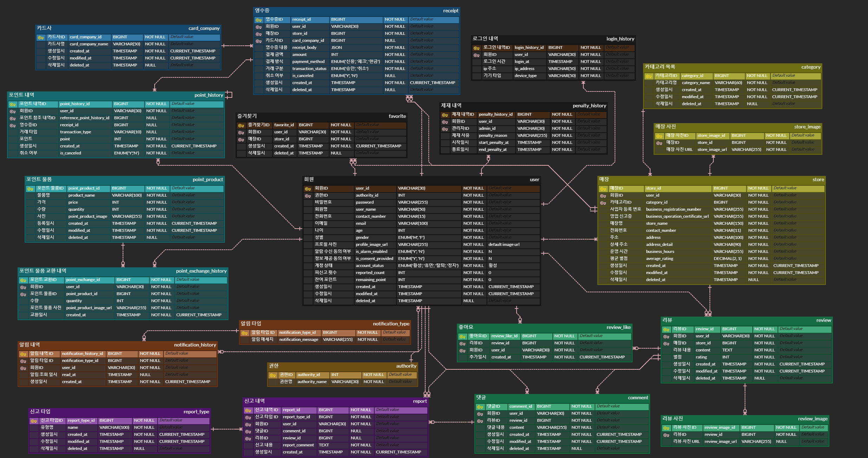Click foreign key icon next to comment_id in report table
Screen dimensions: 868x458
point(248,432)
